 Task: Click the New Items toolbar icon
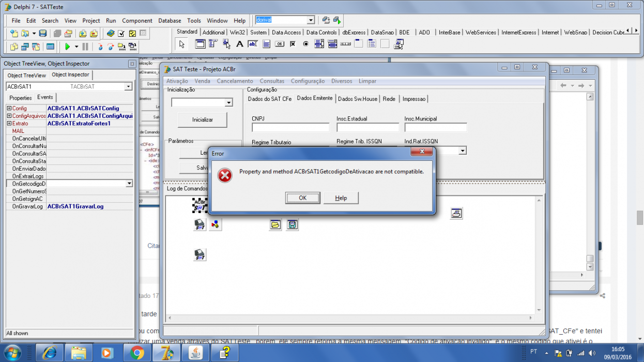[14, 33]
